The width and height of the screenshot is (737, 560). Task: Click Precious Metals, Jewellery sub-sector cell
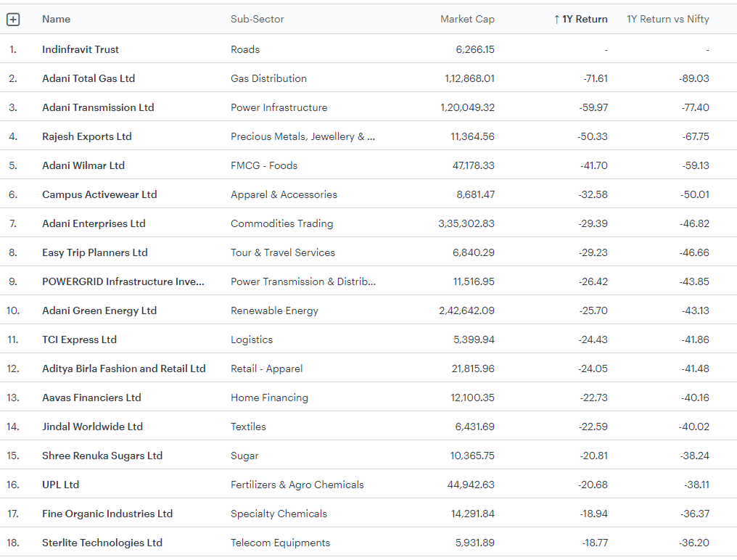pos(302,136)
